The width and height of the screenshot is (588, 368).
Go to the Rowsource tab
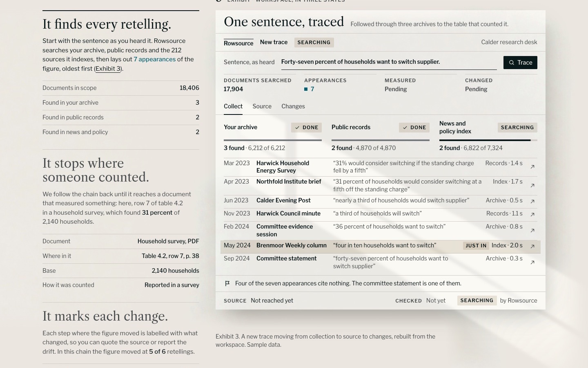tap(238, 43)
